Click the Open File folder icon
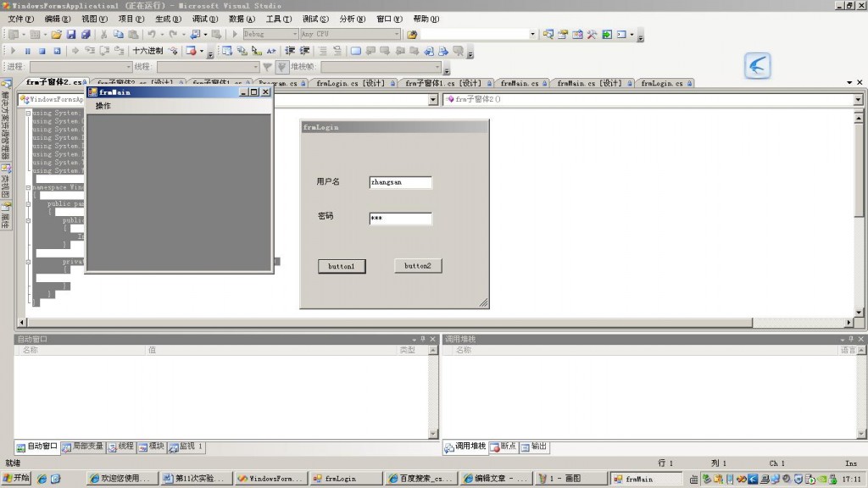 click(56, 35)
